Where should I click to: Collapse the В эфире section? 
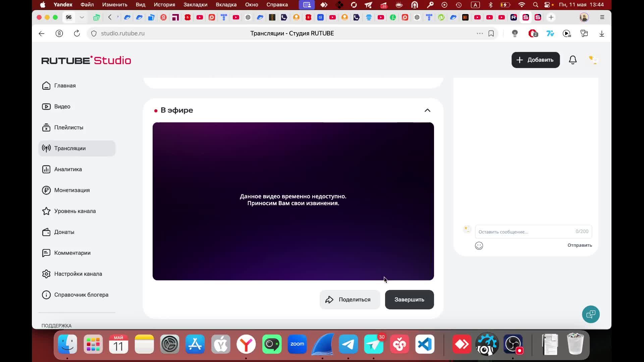[427, 110]
